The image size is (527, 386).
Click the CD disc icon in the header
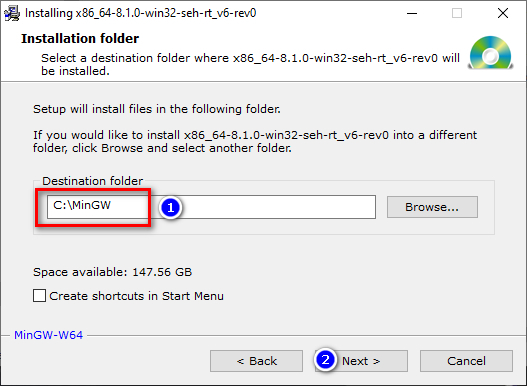pos(490,53)
